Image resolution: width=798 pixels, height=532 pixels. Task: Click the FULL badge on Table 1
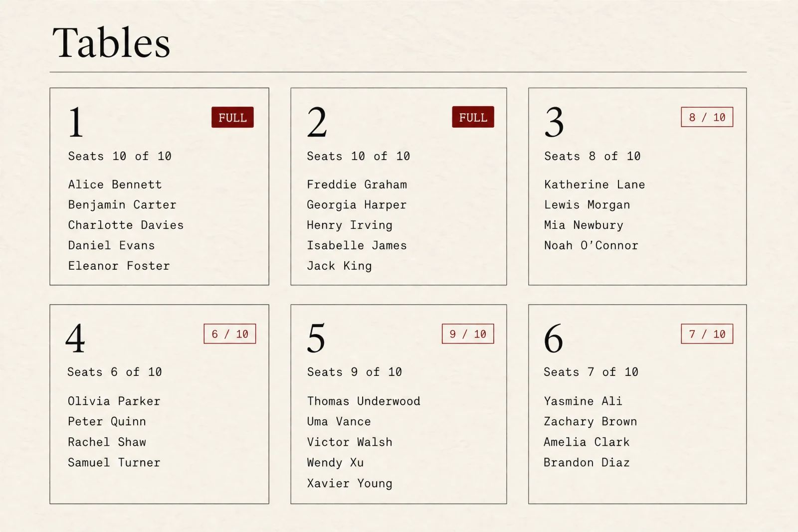coord(232,117)
